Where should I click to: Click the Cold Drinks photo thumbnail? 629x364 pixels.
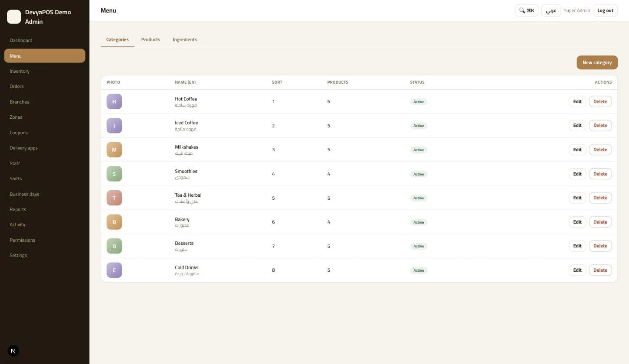coord(114,270)
